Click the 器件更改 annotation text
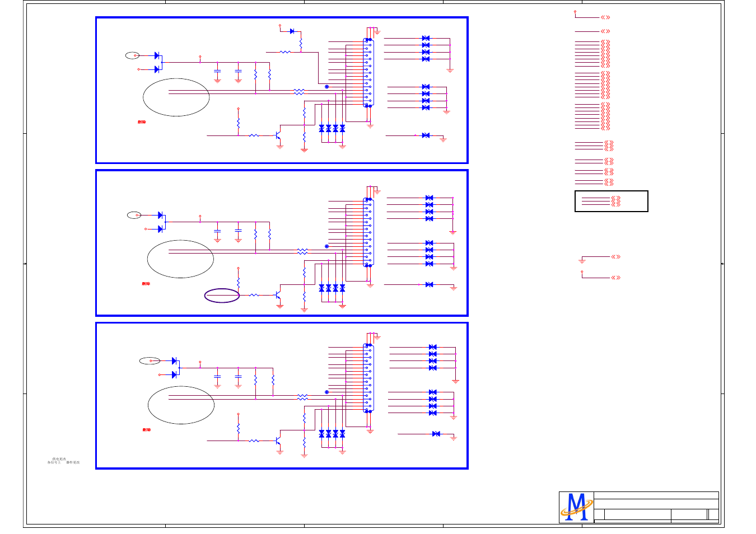 tap(73, 462)
